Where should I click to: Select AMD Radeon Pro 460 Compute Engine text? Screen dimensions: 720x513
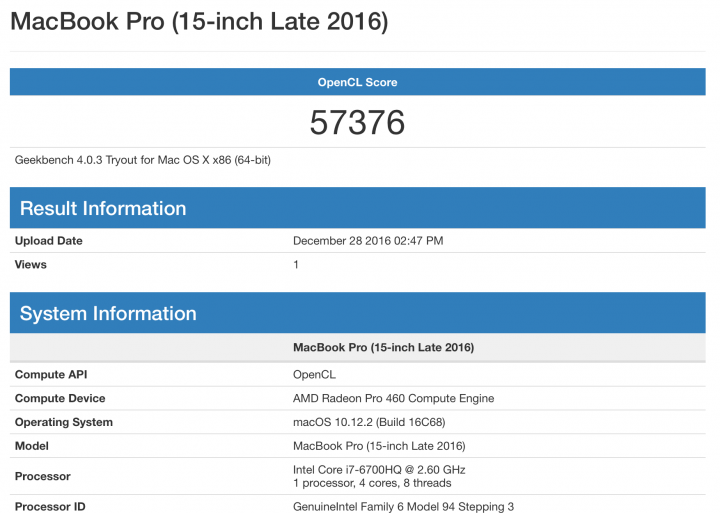pos(394,398)
